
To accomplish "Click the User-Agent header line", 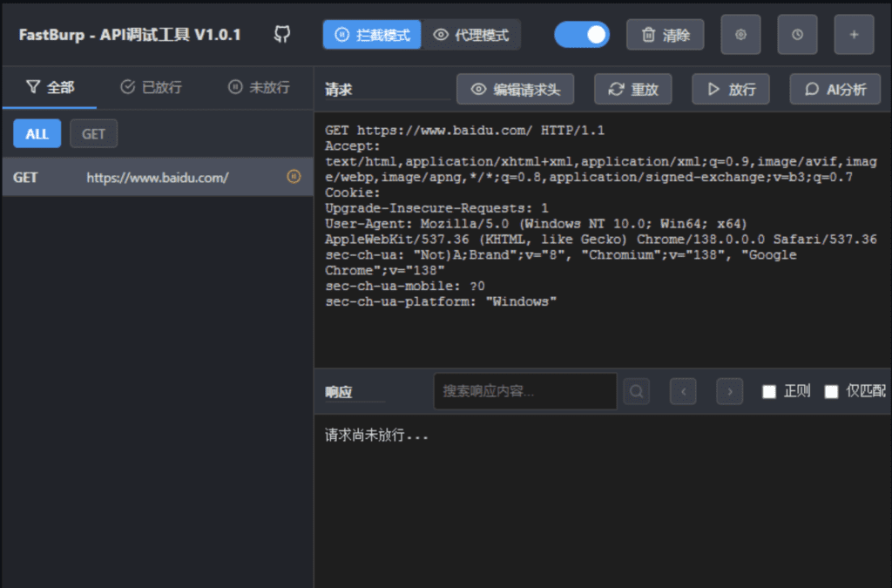I will [x=601, y=232].
